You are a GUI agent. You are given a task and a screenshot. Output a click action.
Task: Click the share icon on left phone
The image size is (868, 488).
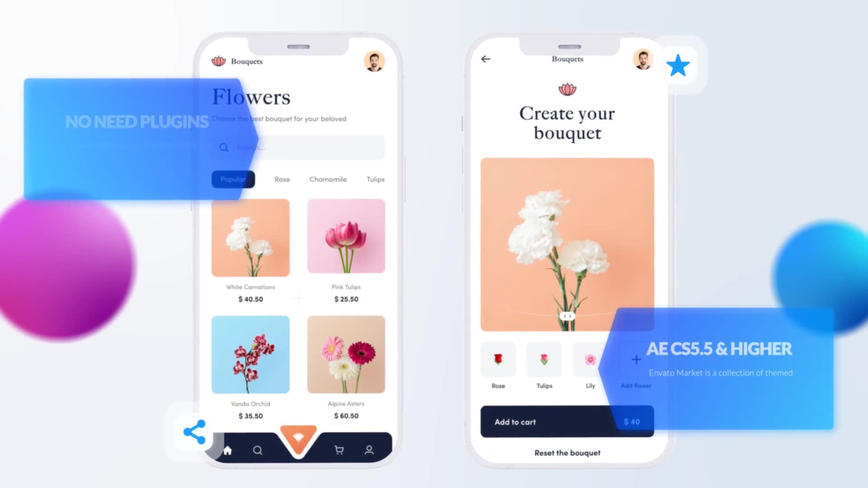[x=194, y=432]
